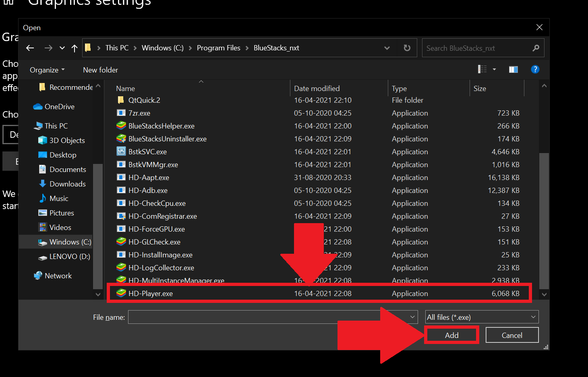The height and width of the screenshot is (377, 588).
Task: Refresh the BlueStacks_nxt folder view
Action: [x=407, y=48]
